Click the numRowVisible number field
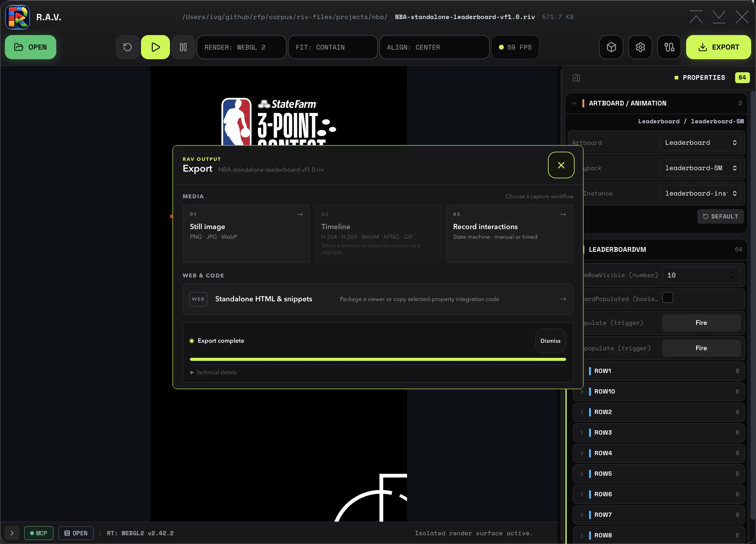The height and width of the screenshot is (544, 756). pos(701,275)
